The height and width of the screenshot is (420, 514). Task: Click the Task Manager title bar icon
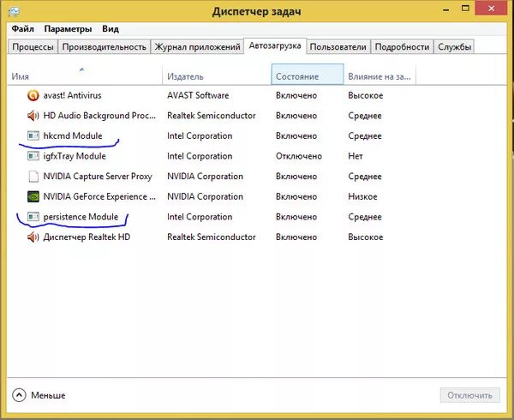pyautogui.click(x=14, y=12)
